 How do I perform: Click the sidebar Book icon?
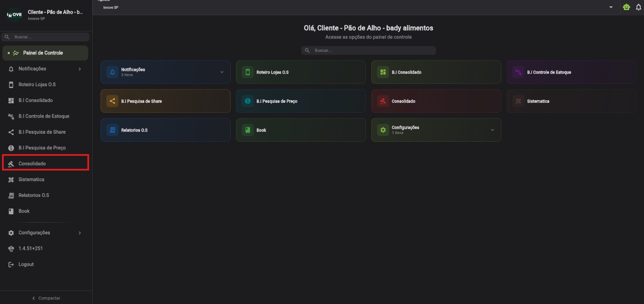pyautogui.click(x=11, y=211)
